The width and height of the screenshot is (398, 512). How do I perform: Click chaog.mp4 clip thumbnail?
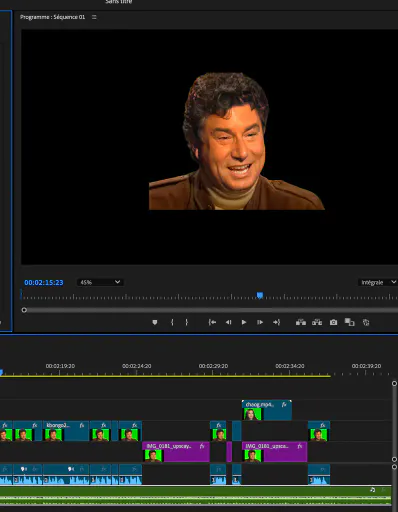click(253, 414)
